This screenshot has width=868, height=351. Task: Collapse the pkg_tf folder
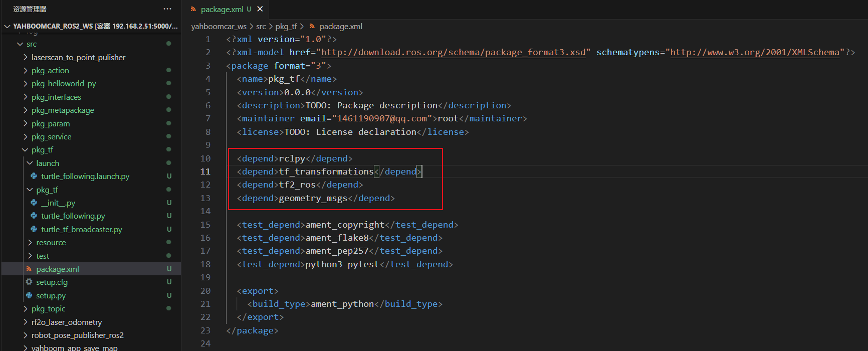(x=25, y=150)
